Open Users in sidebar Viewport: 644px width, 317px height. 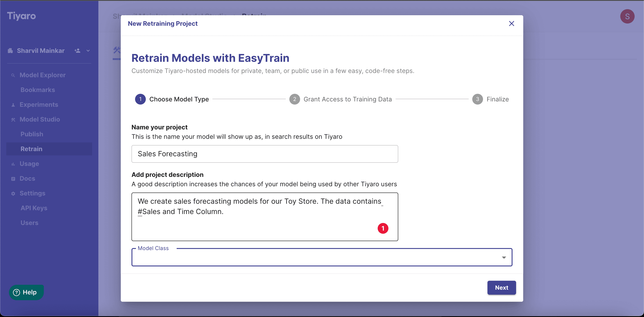pos(29,223)
